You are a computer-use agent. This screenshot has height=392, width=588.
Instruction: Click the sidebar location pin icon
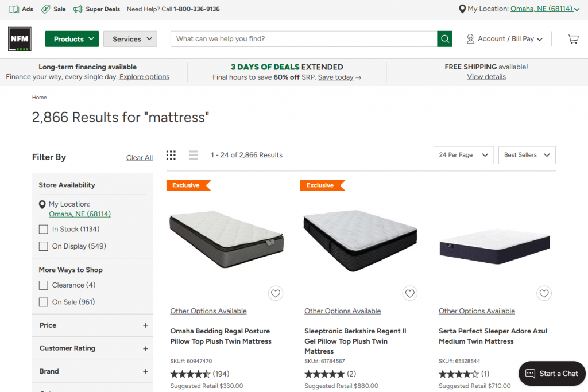coord(42,205)
